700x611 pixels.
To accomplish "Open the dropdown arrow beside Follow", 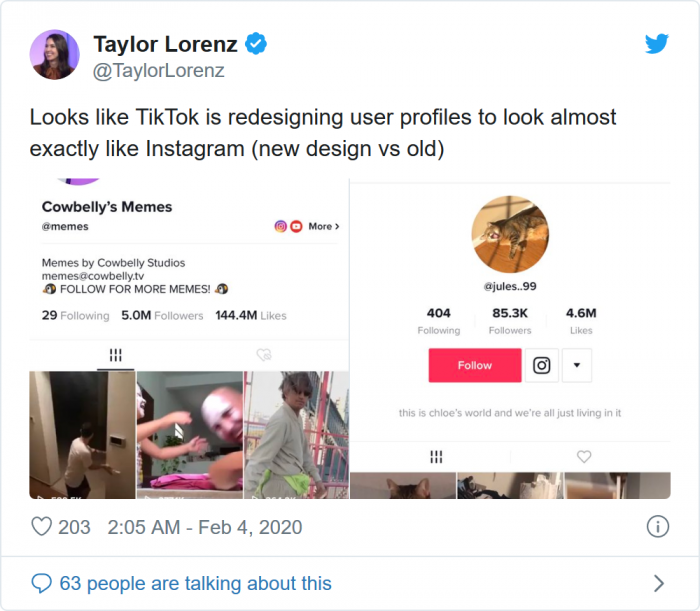I will [576, 365].
